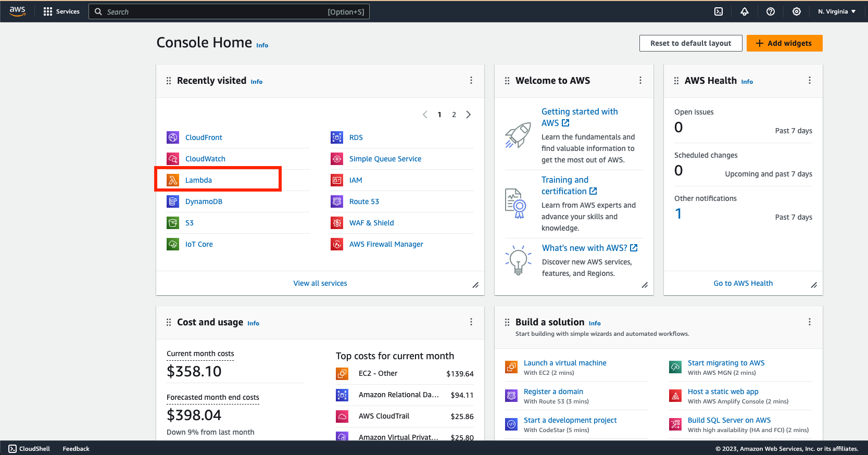This screenshot has width=868, height=455.
Task: Click Reset to default layout
Action: [x=690, y=43]
